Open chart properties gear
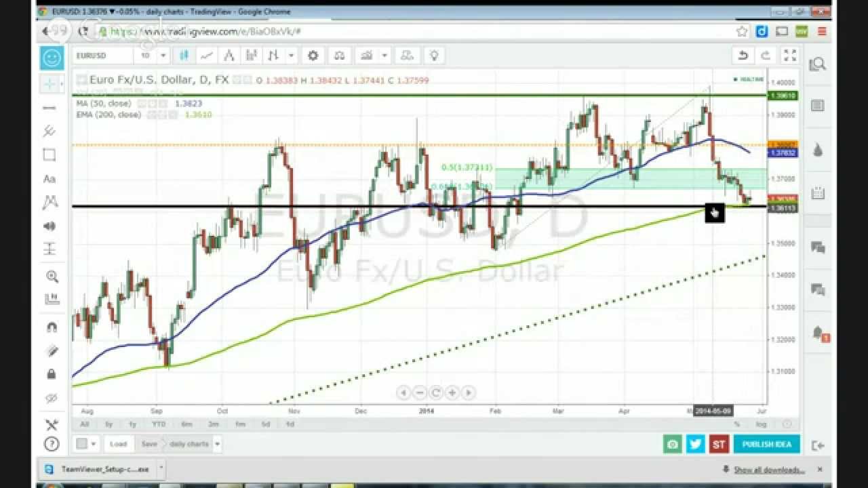This screenshot has width=868, height=488. pos(313,56)
